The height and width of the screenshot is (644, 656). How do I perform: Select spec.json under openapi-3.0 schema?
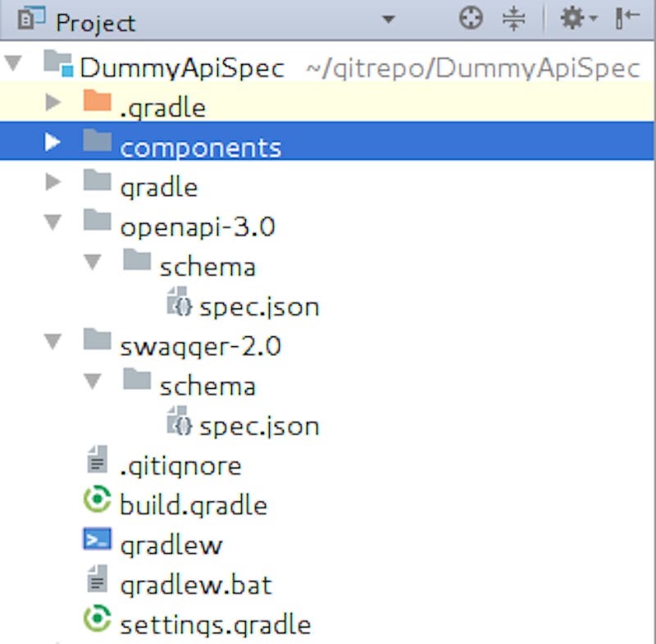coord(258,307)
